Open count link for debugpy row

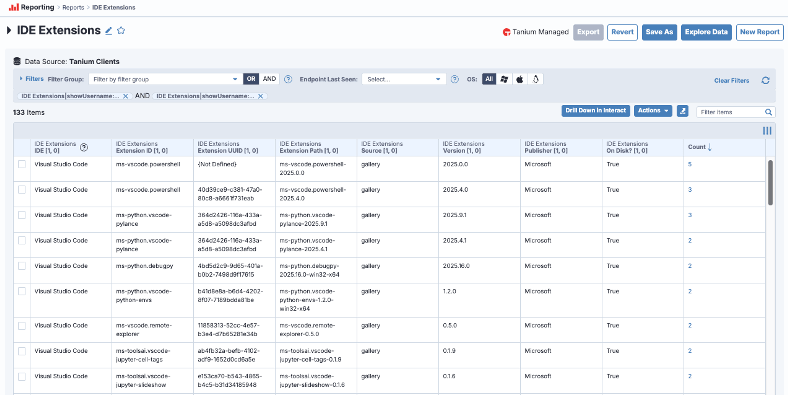click(x=690, y=266)
